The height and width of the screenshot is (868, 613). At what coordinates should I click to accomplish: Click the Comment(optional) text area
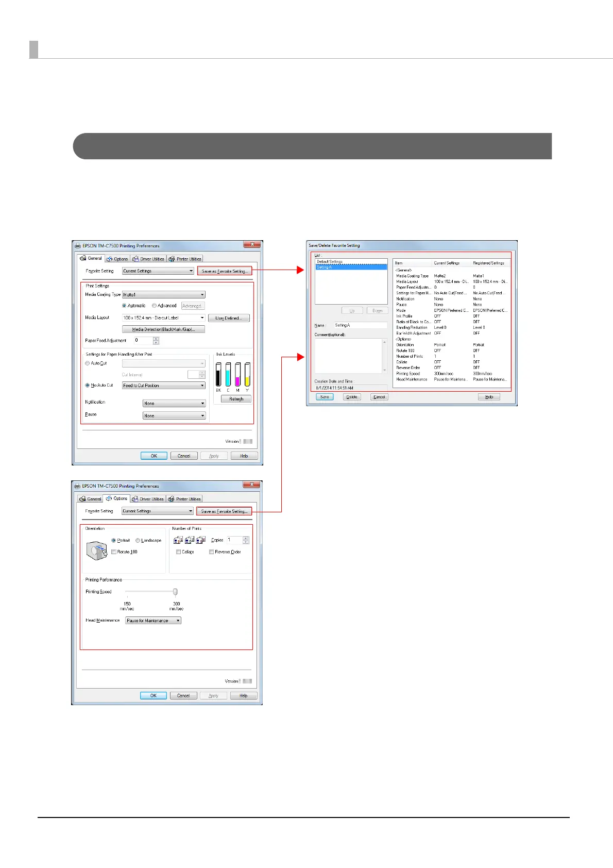(x=348, y=356)
